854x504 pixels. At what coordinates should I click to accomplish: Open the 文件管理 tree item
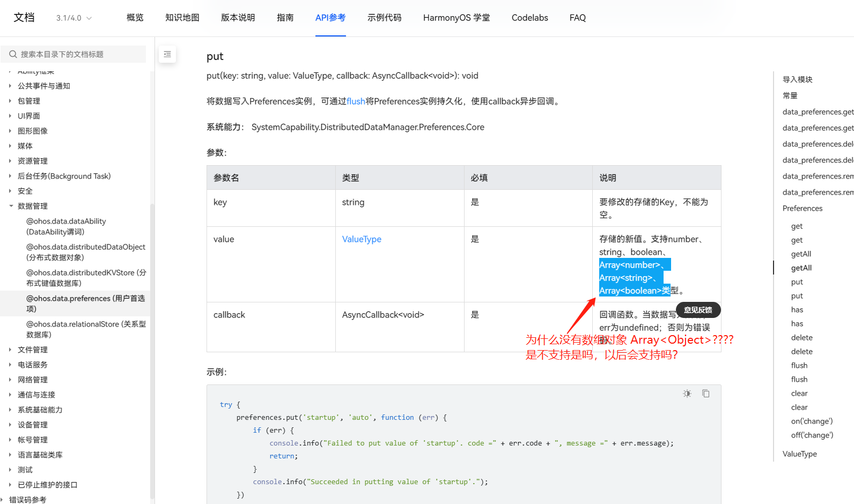(x=33, y=350)
